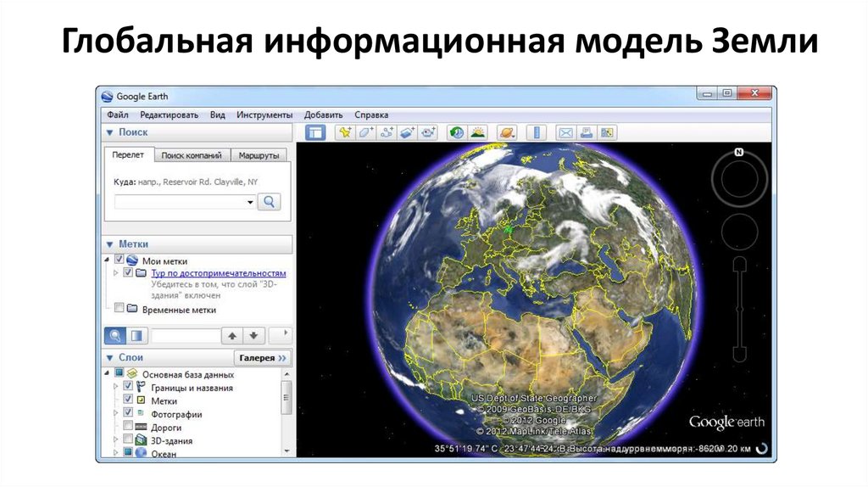The width and height of the screenshot is (868, 487).
Task: Open the Вид menu
Action: pos(218,115)
